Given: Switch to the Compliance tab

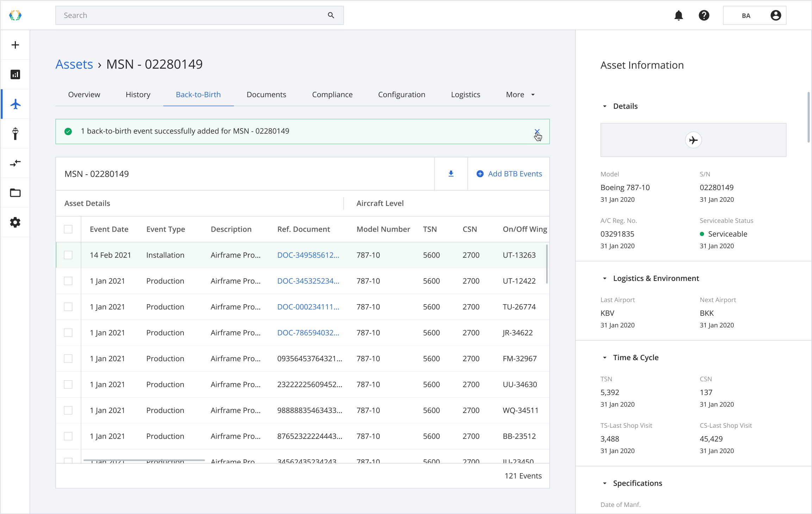Looking at the screenshot, I should 332,94.
